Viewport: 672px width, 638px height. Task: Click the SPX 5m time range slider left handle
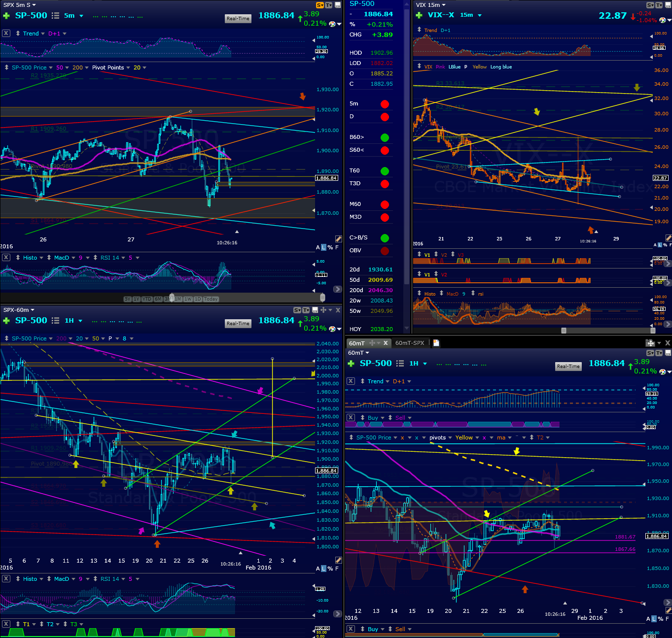pos(172,297)
